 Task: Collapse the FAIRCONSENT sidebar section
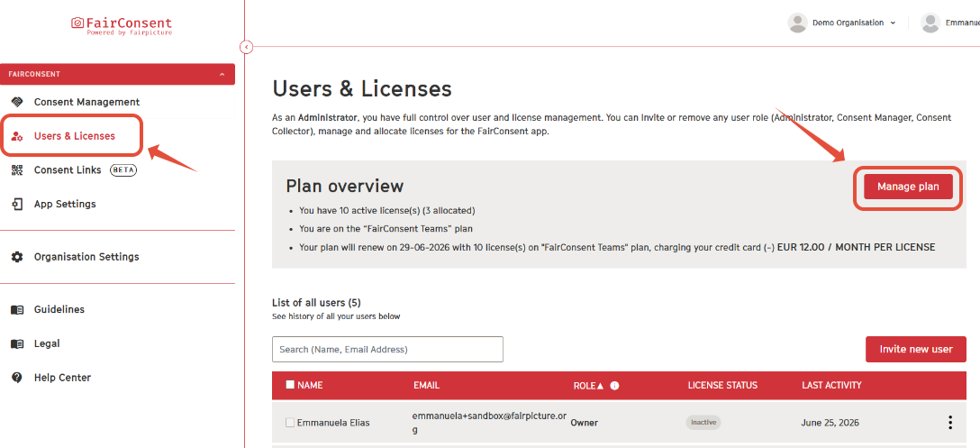point(222,74)
